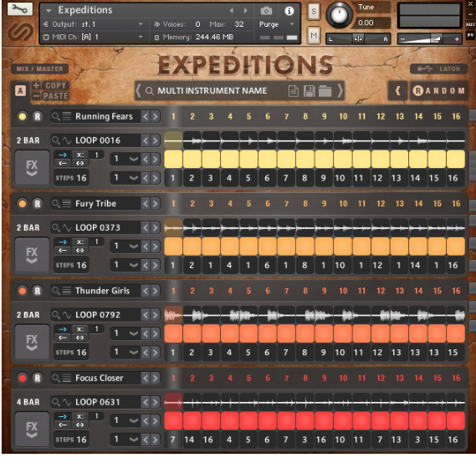Screen dimensions: 476x463
Task: Toggle Focus Closer red power button
Action: click(x=22, y=378)
